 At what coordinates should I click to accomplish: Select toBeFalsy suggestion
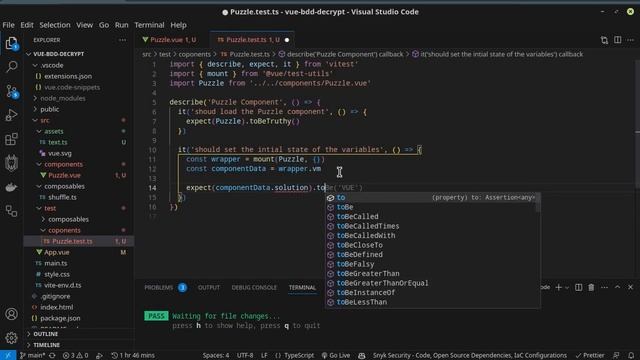tap(433, 264)
